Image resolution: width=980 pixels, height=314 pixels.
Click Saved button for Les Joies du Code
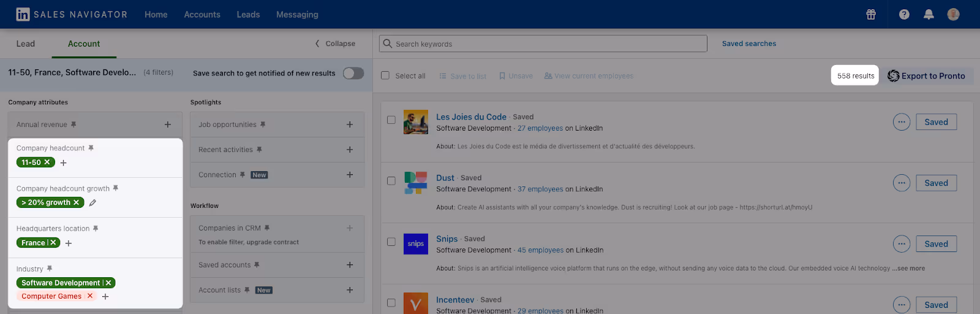click(x=937, y=122)
